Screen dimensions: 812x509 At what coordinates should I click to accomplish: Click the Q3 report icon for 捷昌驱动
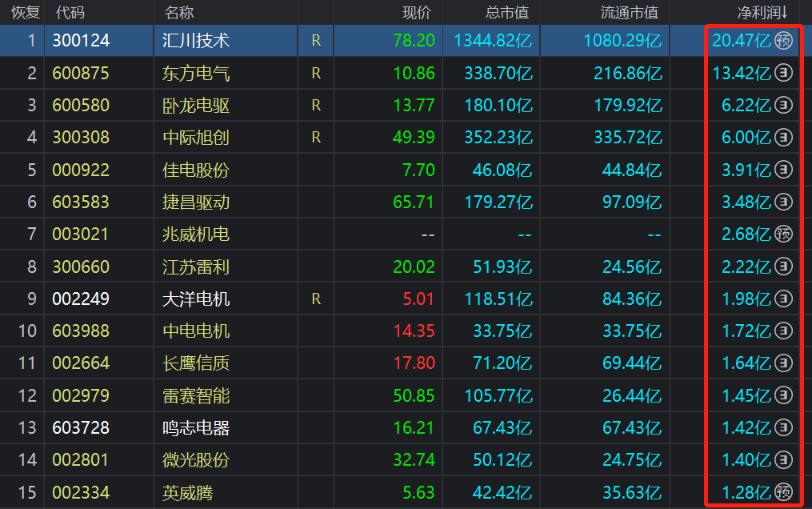pyautogui.click(x=783, y=202)
